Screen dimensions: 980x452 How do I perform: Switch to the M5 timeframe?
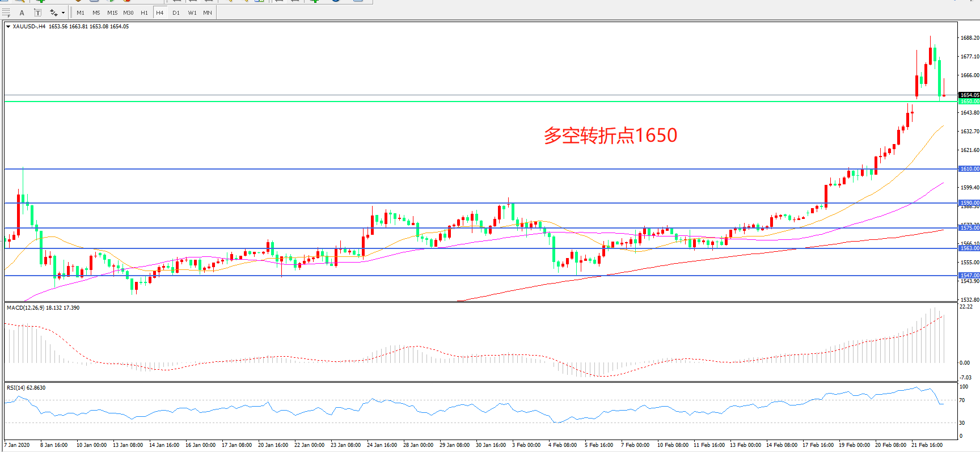coord(96,12)
